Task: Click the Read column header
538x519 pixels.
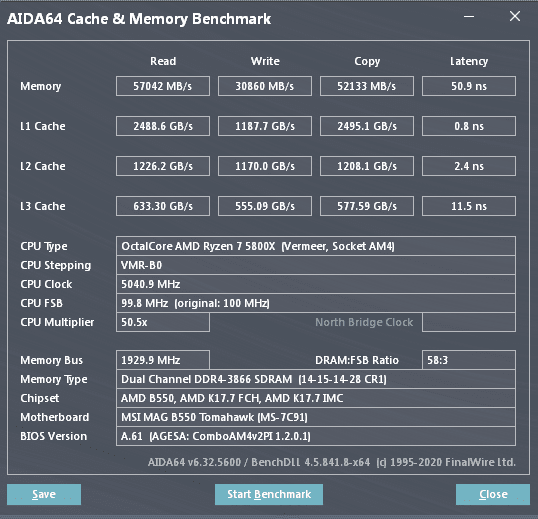Action: click(163, 61)
